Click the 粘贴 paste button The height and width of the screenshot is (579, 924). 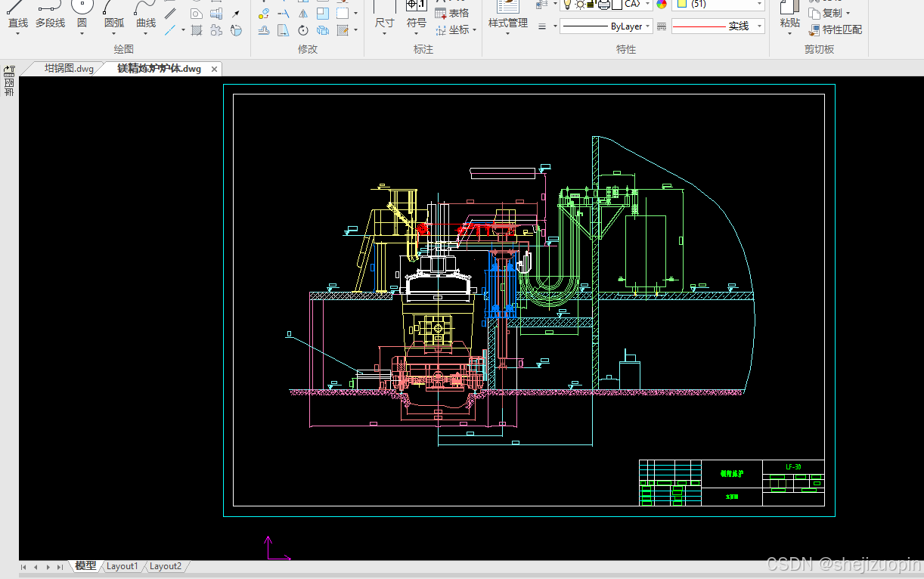click(789, 16)
